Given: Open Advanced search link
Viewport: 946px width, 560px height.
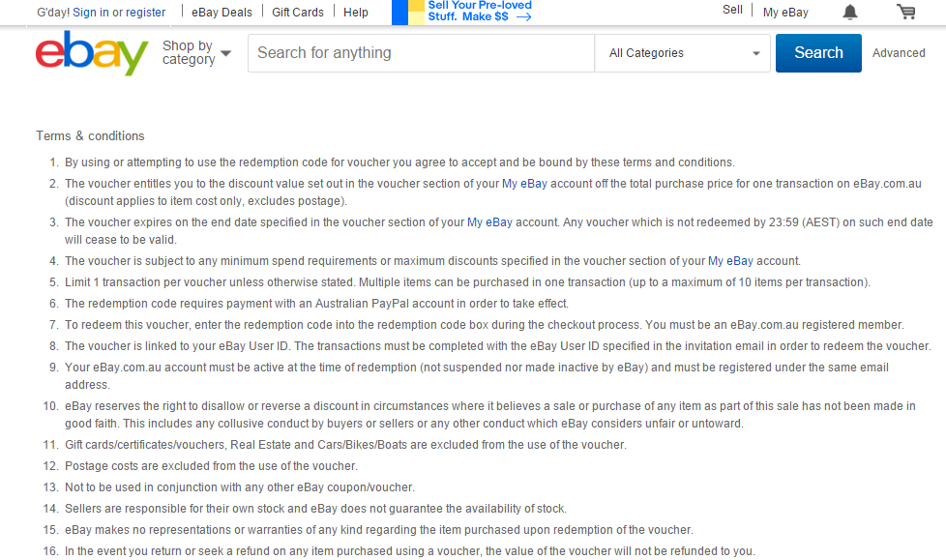Looking at the screenshot, I should point(899,53).
